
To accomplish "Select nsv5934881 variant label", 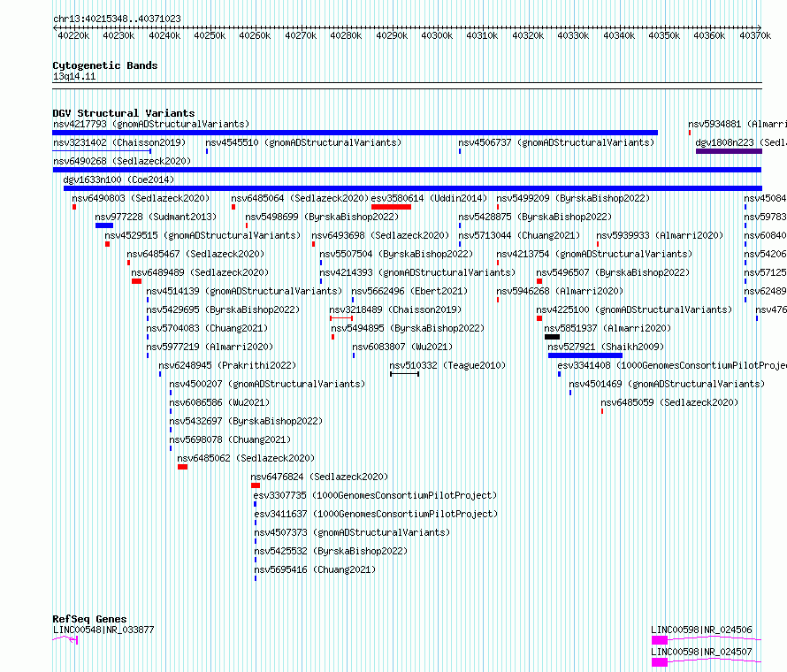I will pos(737,124).
